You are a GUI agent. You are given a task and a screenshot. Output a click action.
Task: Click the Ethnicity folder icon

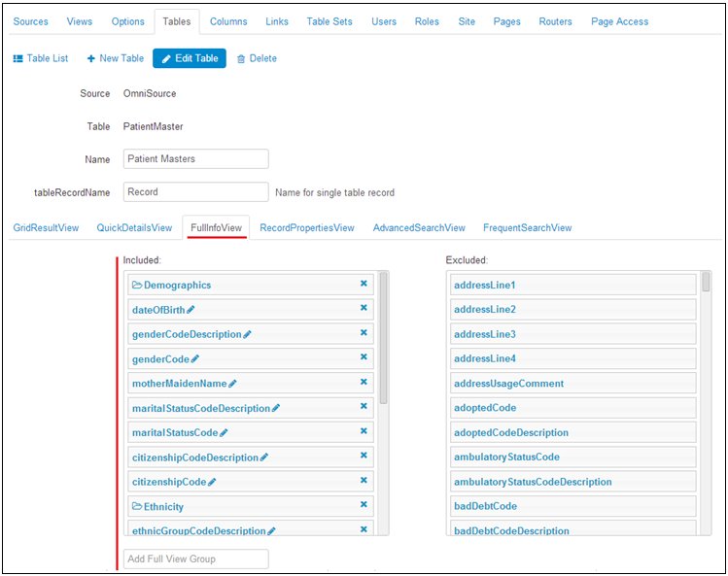[137, 507]
